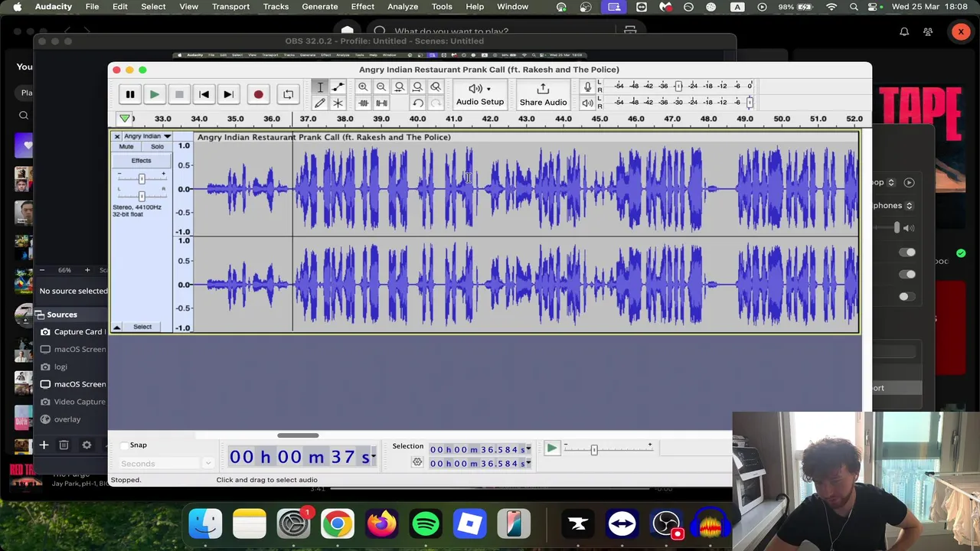Open the time display format dropdown arrow
This screenshot has width=980, height=551.
[x=373, y=458]
